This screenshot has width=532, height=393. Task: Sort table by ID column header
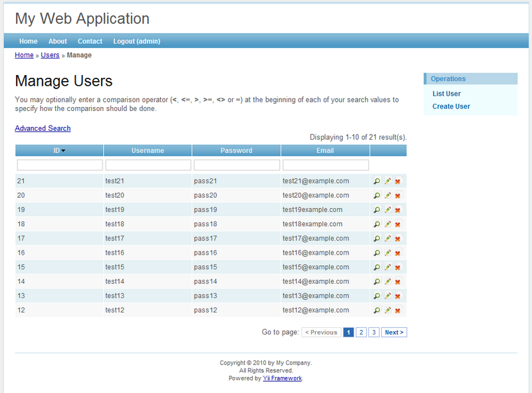tap(59, 151)
